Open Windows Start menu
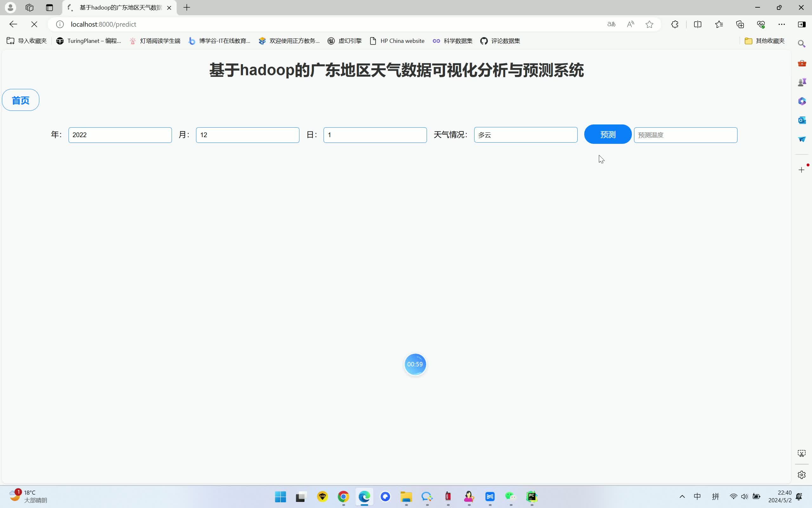Viewport: 812px width, 508px height. coord(280,497)
